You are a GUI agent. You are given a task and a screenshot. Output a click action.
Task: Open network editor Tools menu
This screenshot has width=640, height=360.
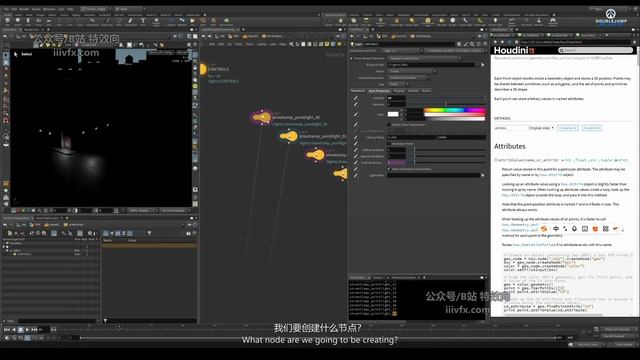(x=249, y=44)
